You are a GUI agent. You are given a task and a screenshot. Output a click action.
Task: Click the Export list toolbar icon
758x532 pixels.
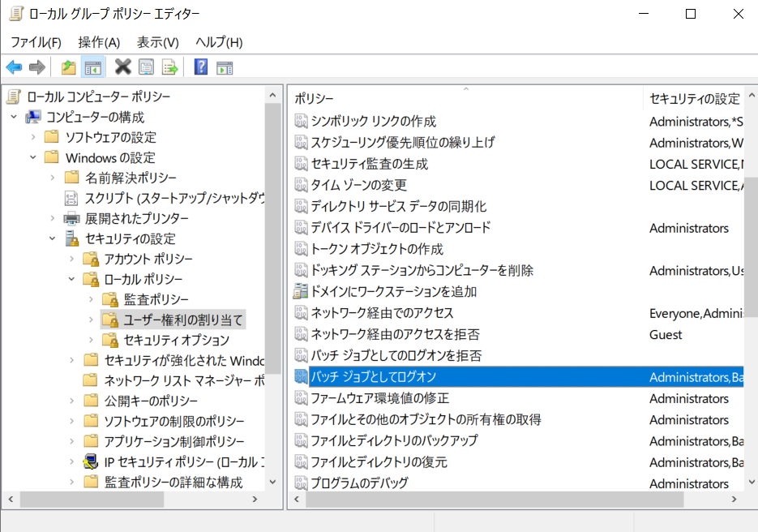pyautogui.click(x=169, y=67)
